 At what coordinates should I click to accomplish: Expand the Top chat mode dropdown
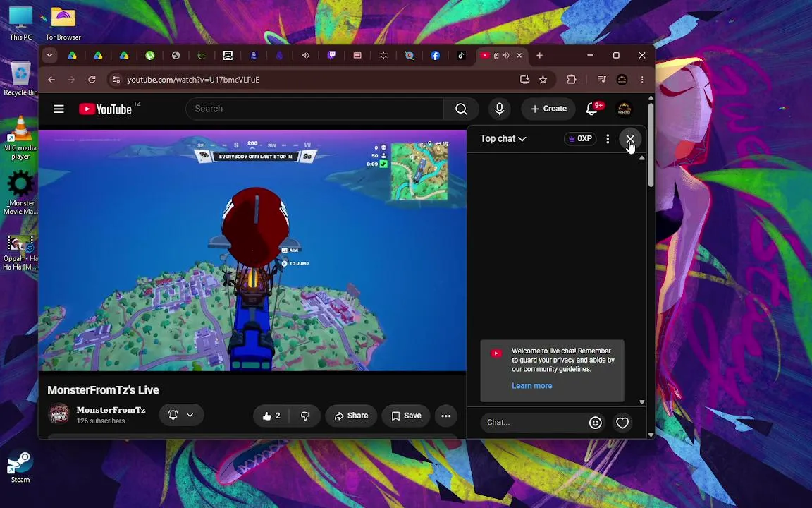coord(503,139)
